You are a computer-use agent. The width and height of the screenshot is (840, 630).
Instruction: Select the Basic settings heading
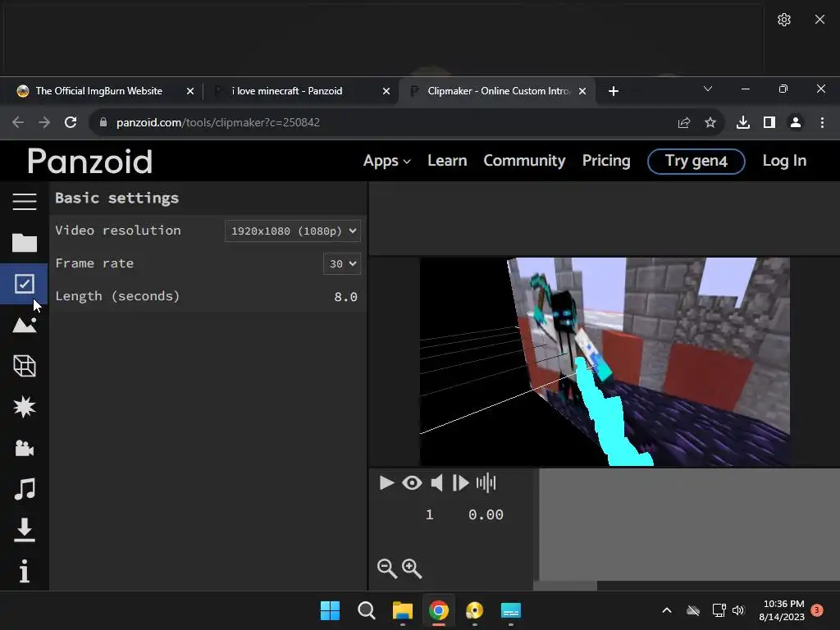click(x=116, y=199)
